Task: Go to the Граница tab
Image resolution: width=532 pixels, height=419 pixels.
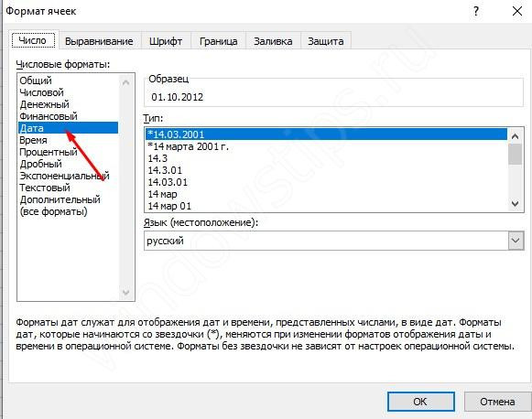Action: pos(218,41)
